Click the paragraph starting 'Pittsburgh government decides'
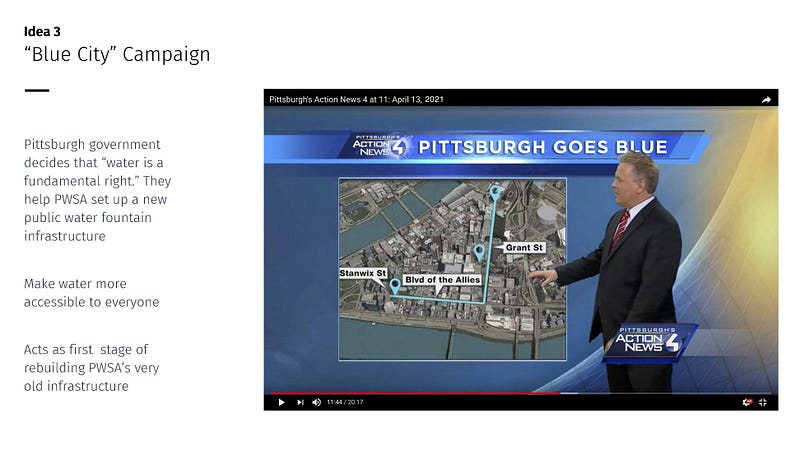800x450 pixels. pyautogui.click(x=97, y=190)
